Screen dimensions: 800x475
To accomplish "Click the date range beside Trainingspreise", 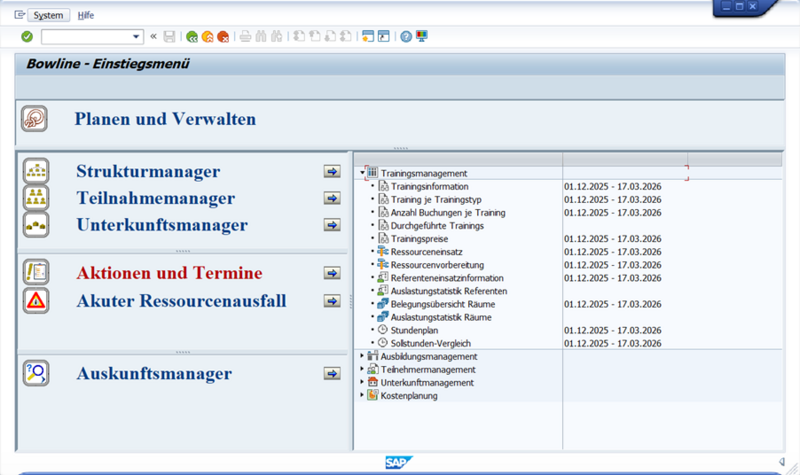I will (612, 239).
